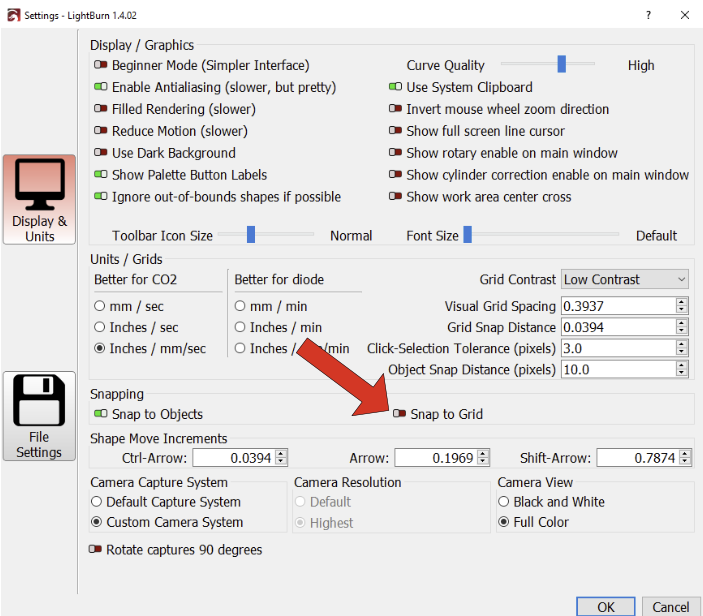Select Inches / min units
The image size is (703, 616).
coord(240,327)
